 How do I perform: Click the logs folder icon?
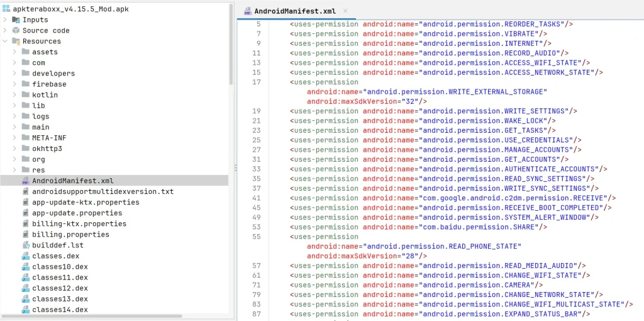point(25,116)
